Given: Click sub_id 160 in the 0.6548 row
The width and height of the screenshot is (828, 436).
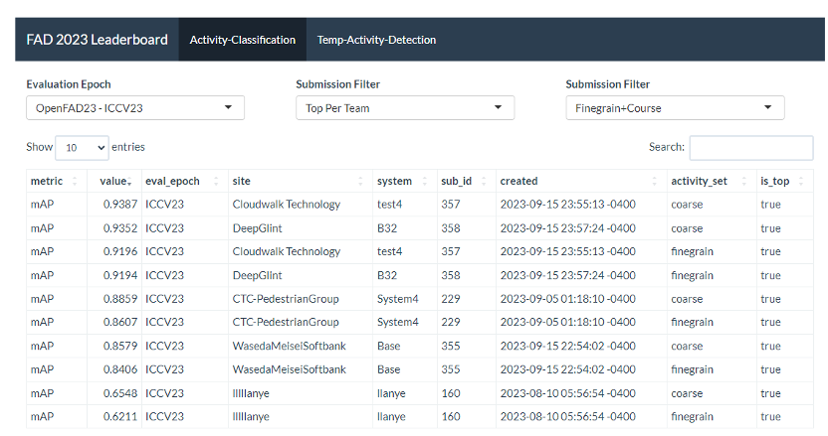Looking at the screenshot, I should point(451,393).
